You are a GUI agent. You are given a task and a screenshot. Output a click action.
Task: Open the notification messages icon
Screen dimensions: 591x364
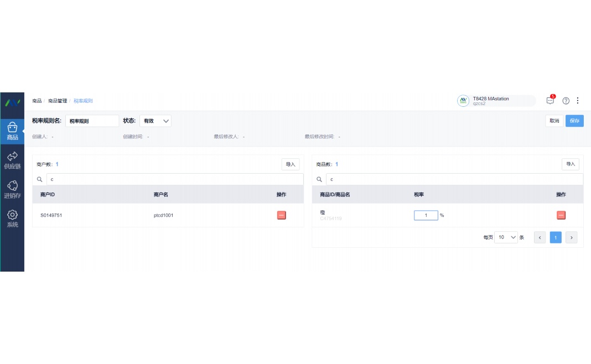pyautogui.click(x=550, y=101)
